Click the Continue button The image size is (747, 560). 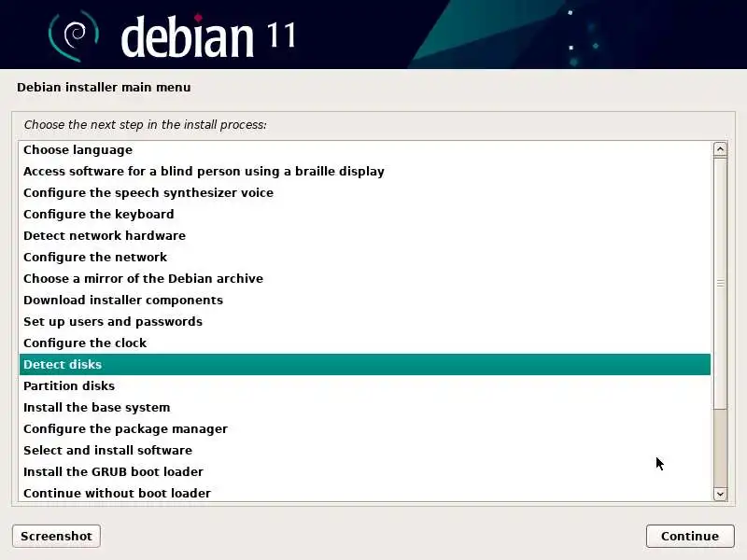coord(690,536)
